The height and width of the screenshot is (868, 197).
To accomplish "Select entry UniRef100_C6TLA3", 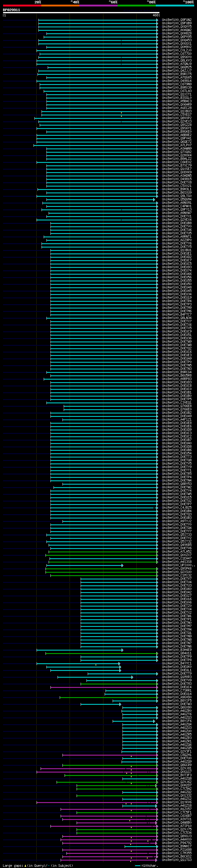I will pyautogui.click(x=177, y=91).
